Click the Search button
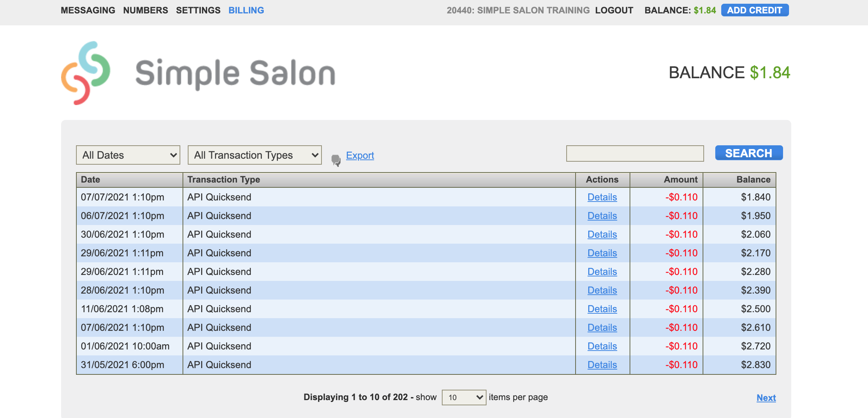This screenshot has height=418, width=868. [x=749, y=153]
